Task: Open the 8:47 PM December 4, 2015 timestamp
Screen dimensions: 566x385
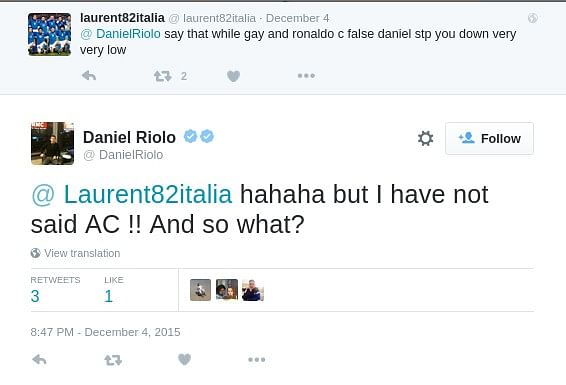Action: point(105,332)
